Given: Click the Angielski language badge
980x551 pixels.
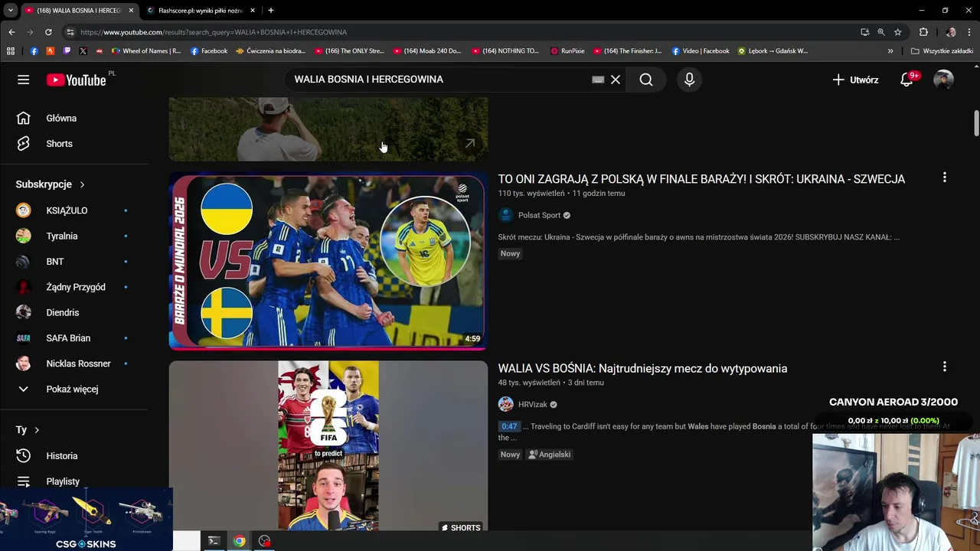Looking at the screenshot, I should click(x=549, y=455).
